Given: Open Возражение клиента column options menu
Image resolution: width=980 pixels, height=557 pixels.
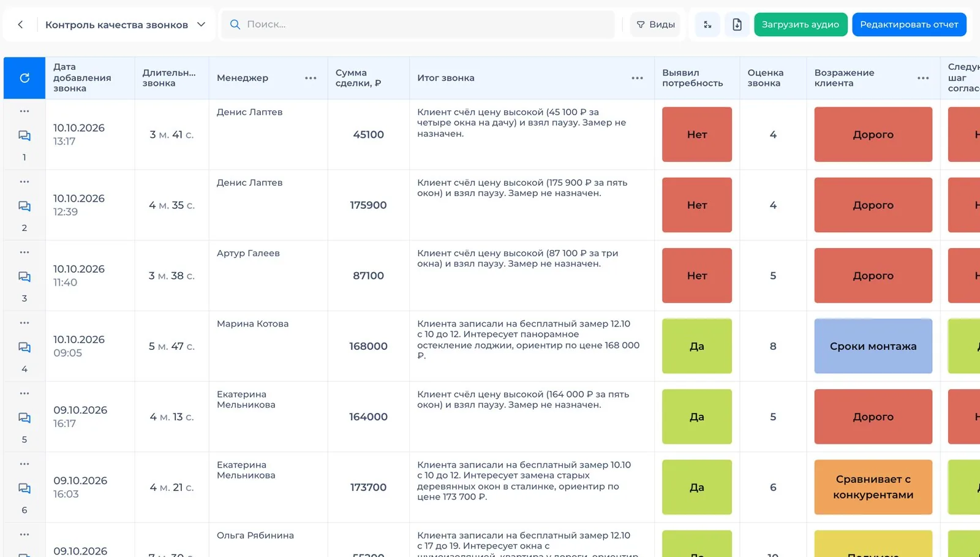Looking at the screenshot, I should point(923,78).
